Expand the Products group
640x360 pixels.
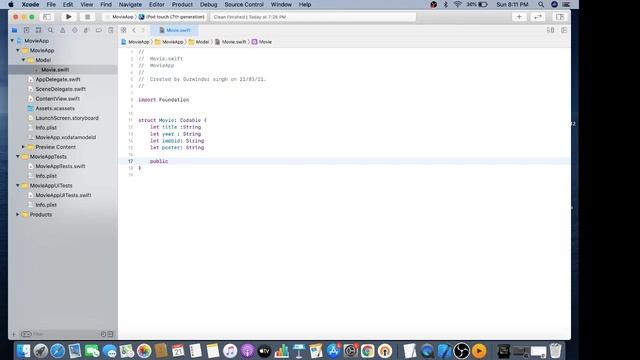[18, 215]
